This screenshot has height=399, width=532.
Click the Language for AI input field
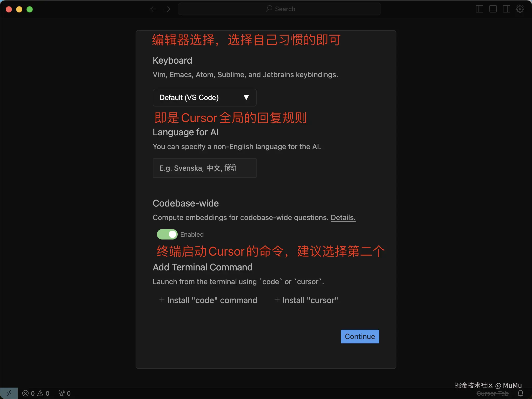coord(204,168)
